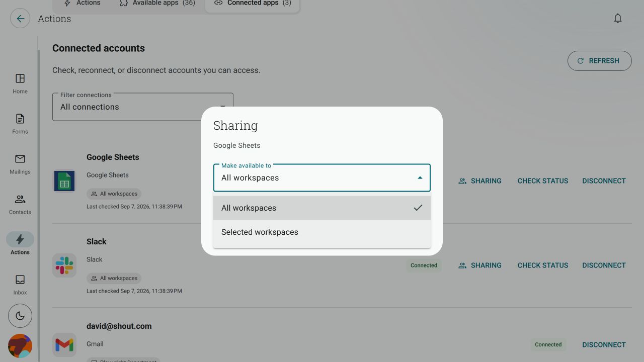This screenshot has width=644, height=362.
Task: Click Google Sheets text in dialog
Action: (236, 145)
